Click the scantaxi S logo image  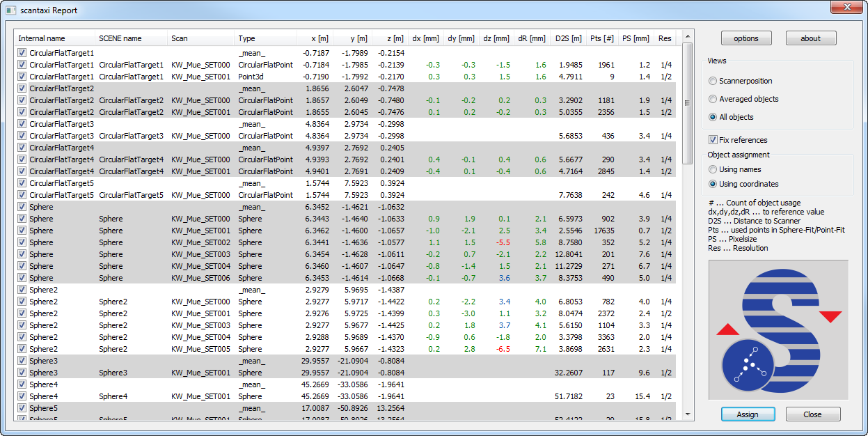coord(778,330)
